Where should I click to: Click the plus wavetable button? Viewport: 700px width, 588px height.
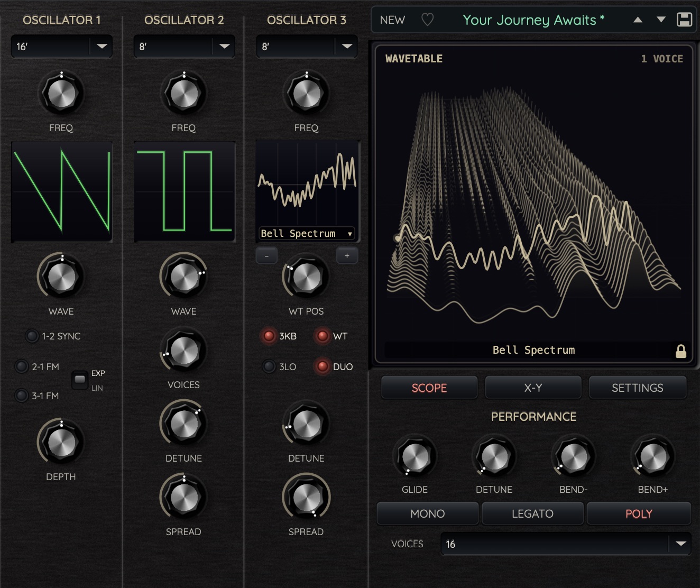(x=347, y=256)
